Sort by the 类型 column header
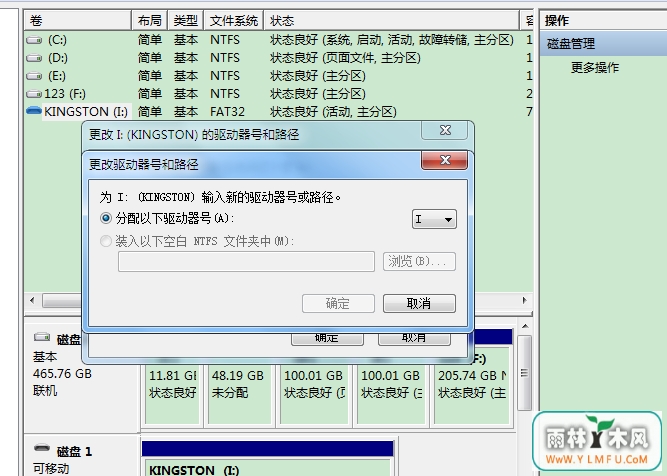Viewport: 667px width, 476px height. [x=185, y=20]
